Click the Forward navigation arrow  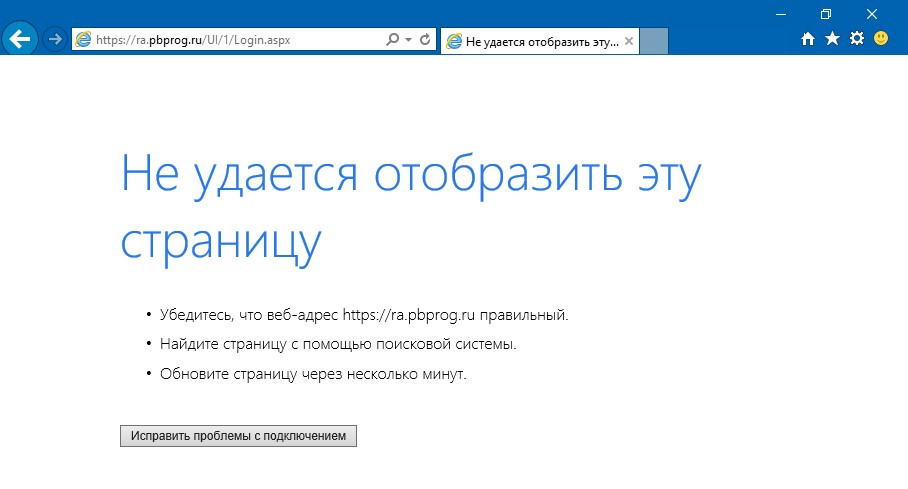(56, 39)
